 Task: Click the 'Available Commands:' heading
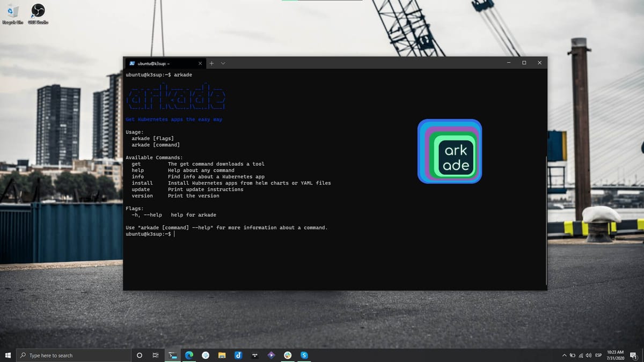[155, 158]
